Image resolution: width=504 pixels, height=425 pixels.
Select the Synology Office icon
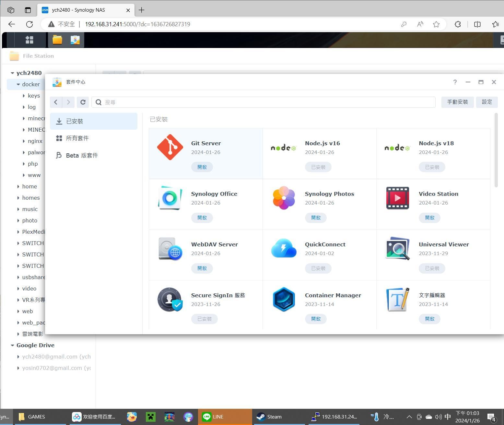click(170, 198)
